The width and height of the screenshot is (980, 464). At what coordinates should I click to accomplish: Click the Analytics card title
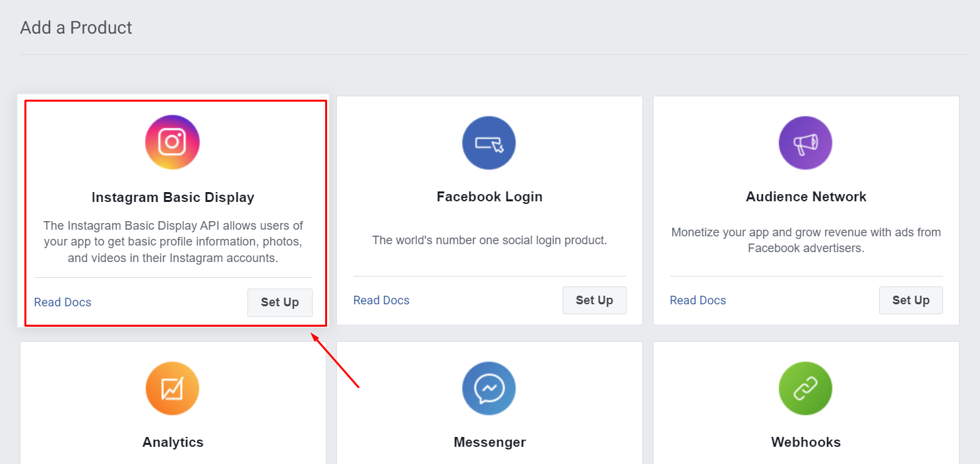pyautogui.click(x=173, y=442)
